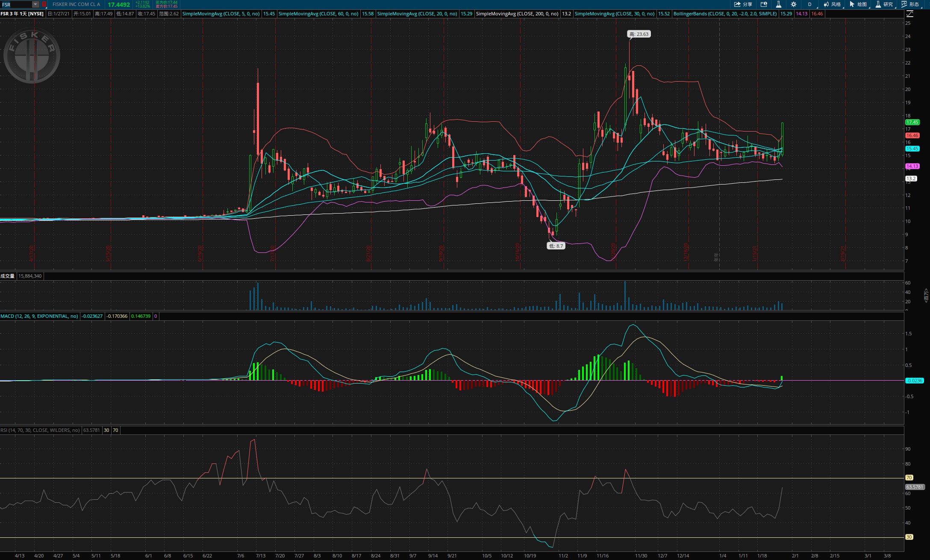Click the 高: 23.63 high price bubble
Image resolution: width=930 pixels, height=560 pixels.
tap(639, 34)
